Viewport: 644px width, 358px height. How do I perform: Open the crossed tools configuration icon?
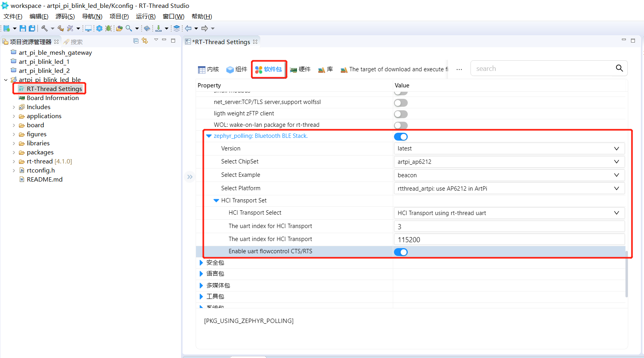tap(70, 28)
